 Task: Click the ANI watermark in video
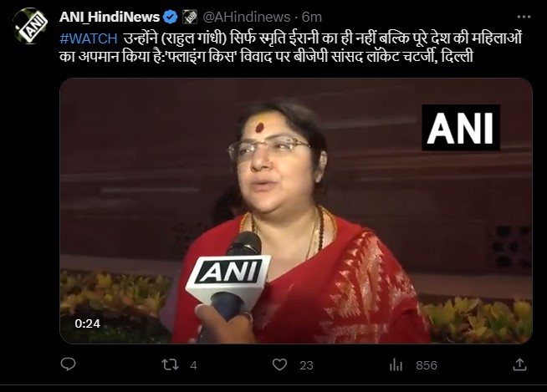coord(461,128)
